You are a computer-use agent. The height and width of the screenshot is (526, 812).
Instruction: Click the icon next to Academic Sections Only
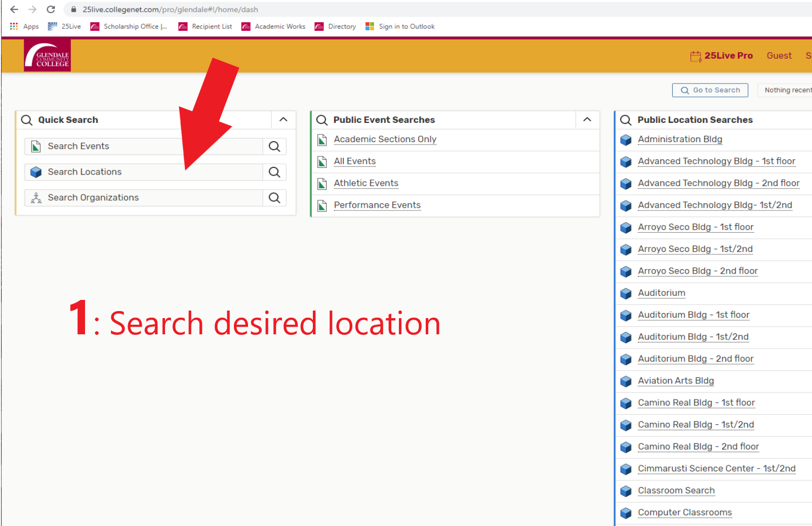click(x=322, y=140)
